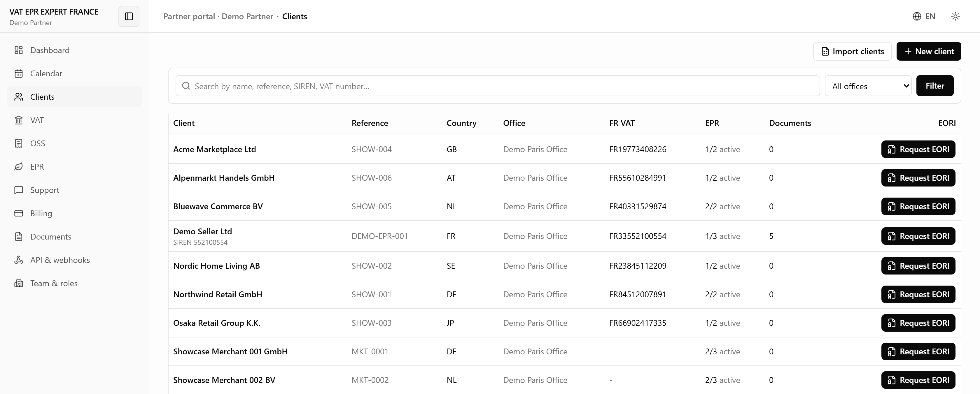
Task: Click the Documents file icon in the sidebar
Action: click(x=19, y=237)
